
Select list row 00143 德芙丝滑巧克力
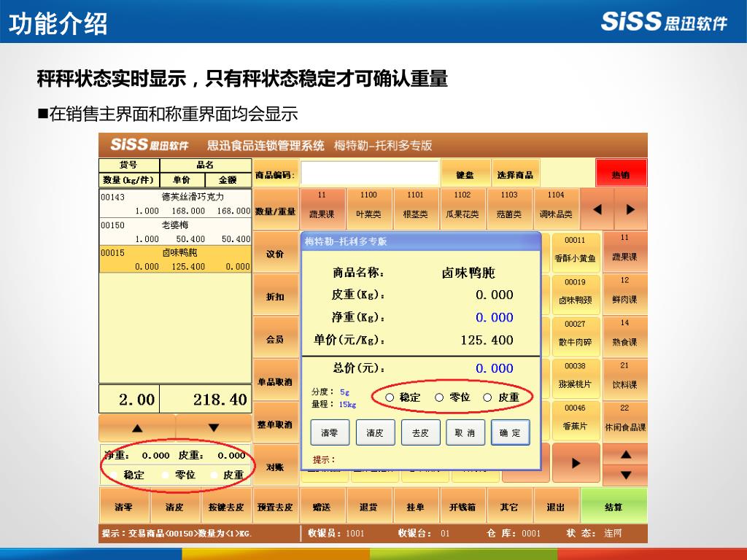tap(175, 203)
